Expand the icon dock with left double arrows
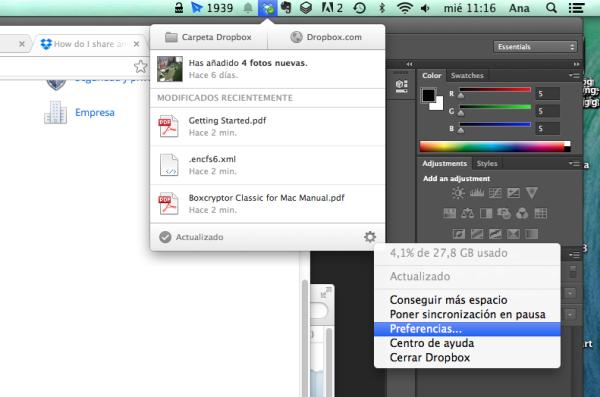 409,64
